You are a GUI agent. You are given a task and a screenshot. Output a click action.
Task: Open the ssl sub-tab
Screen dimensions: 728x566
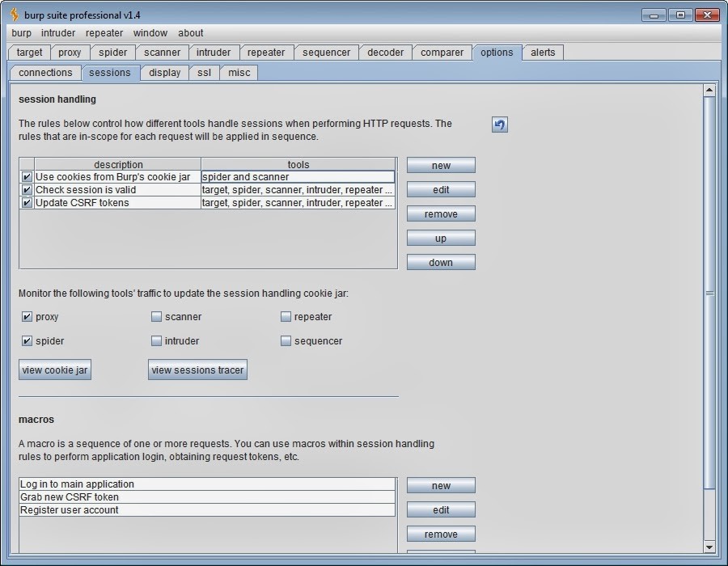tap(205, 73)
